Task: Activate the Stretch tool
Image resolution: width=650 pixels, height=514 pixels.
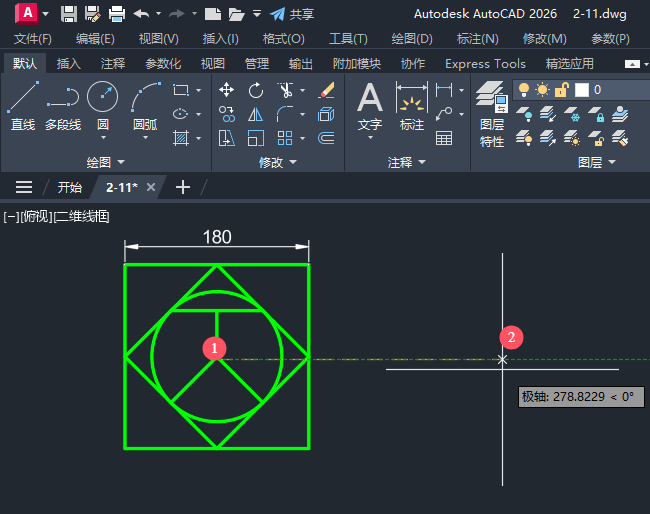Action: click(226, 138)
